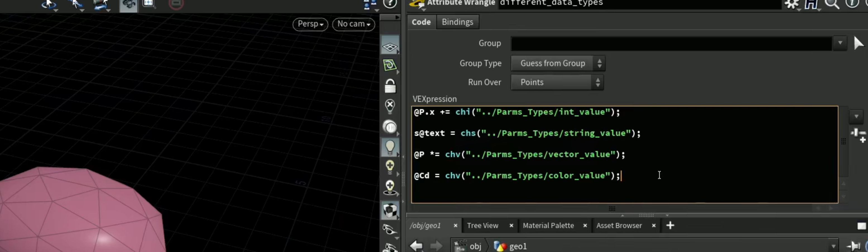868x252 pixels.
Task: Switch to the Bindings tab
Action: pyautogui.click(x=457, y=22)
